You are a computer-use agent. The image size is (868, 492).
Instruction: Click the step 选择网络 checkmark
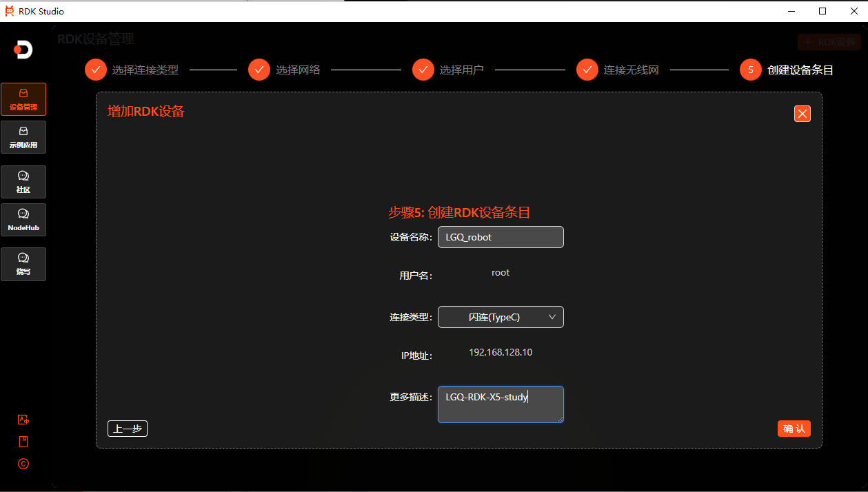coord(259,70)
